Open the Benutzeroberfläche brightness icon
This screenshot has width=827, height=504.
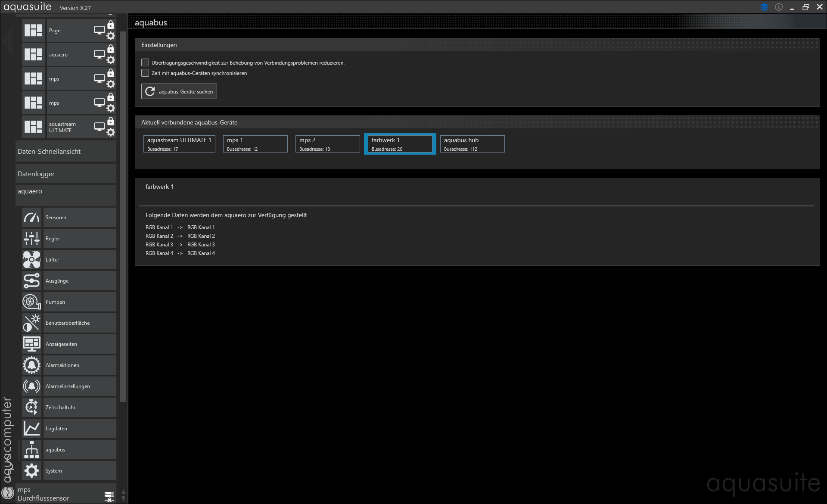point(31,323)
